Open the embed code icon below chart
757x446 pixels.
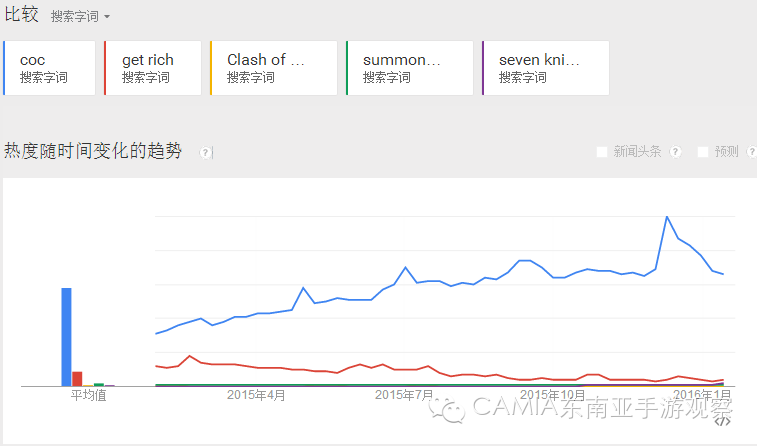pos(722,420)
